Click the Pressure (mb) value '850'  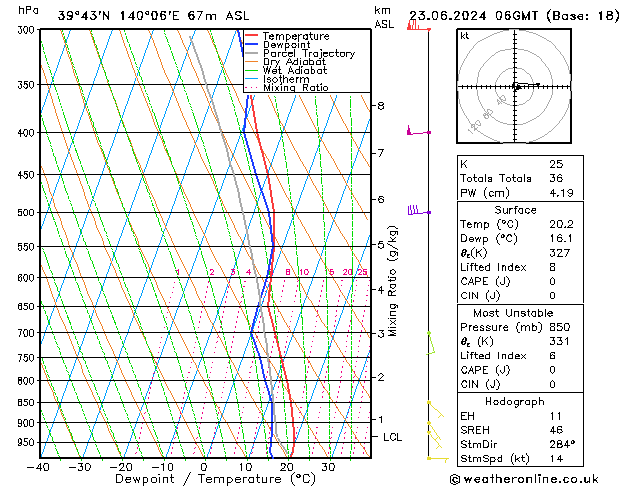click(x=560, y=327)
